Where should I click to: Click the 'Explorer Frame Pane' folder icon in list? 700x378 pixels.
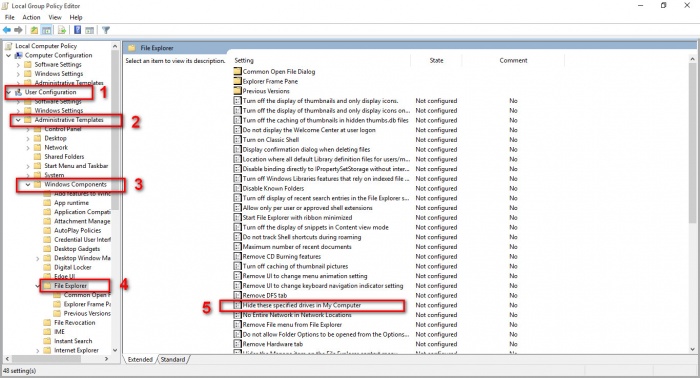238,81
